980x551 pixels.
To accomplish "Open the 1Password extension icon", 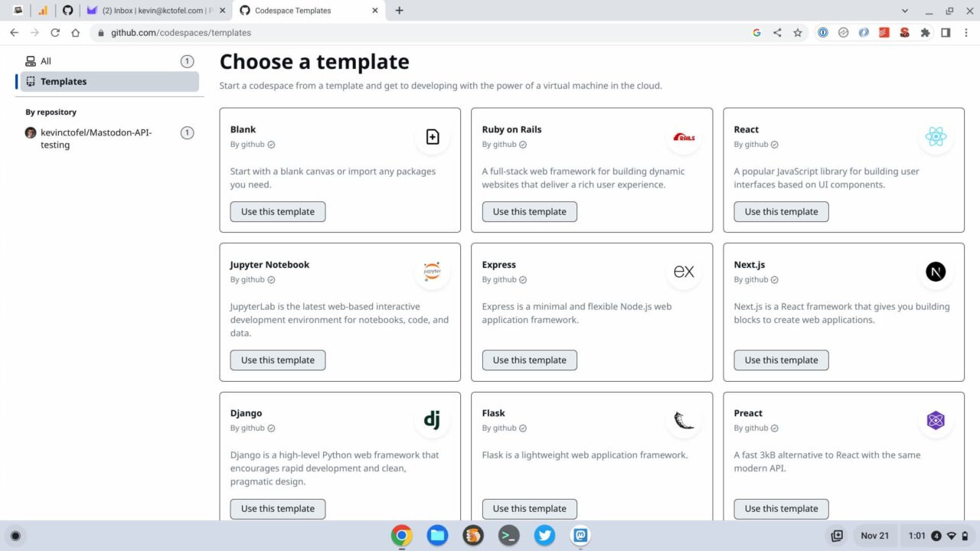I will pos(822,33).
